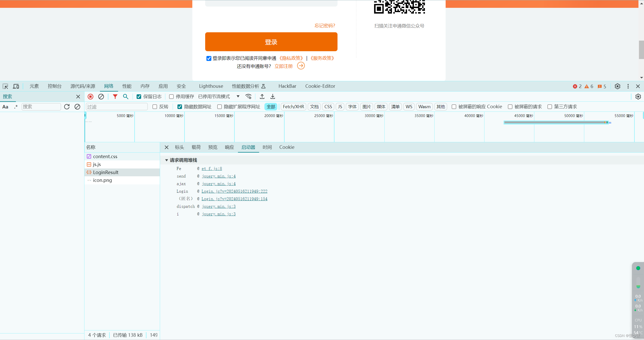The width and height of the screenshot is (644, 340).
Task: Toggle the network filter funnel icon
Action: tap(115, 97)
